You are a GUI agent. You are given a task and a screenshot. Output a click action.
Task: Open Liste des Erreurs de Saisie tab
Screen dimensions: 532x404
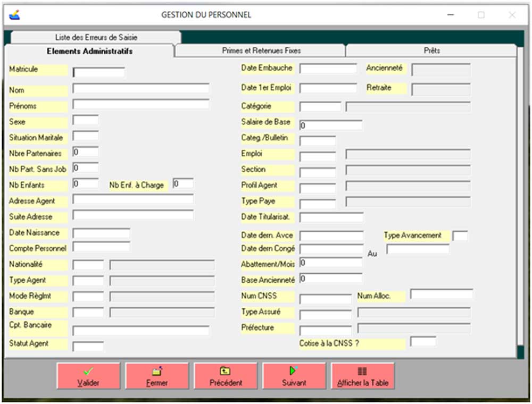point(96,38)
